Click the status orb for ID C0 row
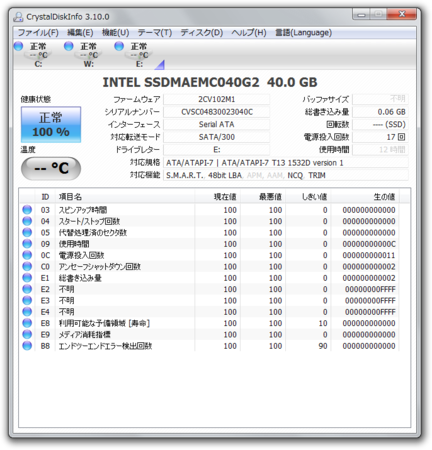Viewport: 432px width, 450px height. tap(27, 266)
